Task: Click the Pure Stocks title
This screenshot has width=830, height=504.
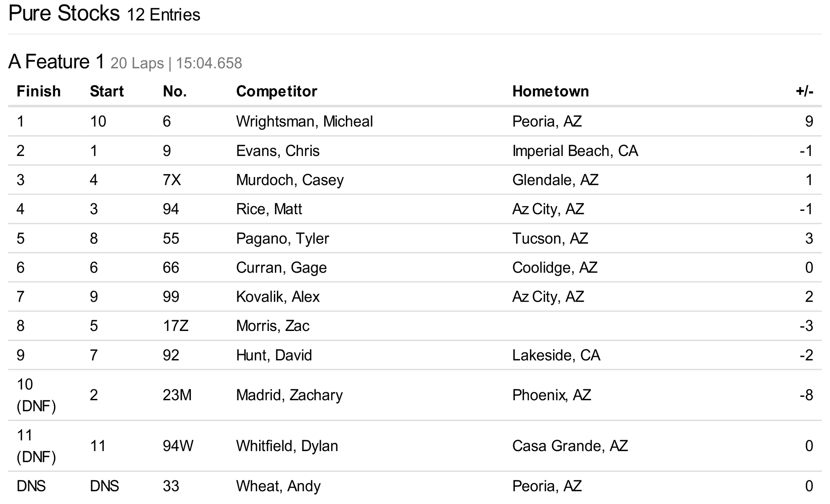Action: [x=64, y=14]
